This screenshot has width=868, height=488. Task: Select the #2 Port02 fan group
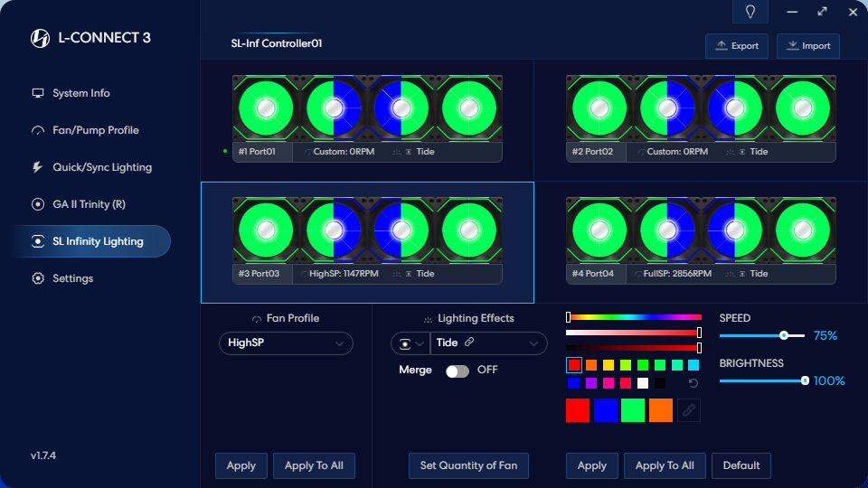coord(701,118)
